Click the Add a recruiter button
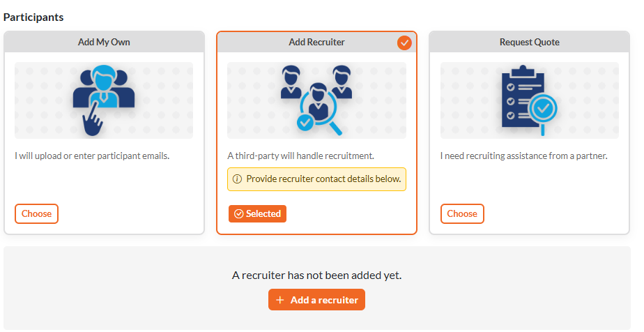The image size is (644, 332). 316,300
